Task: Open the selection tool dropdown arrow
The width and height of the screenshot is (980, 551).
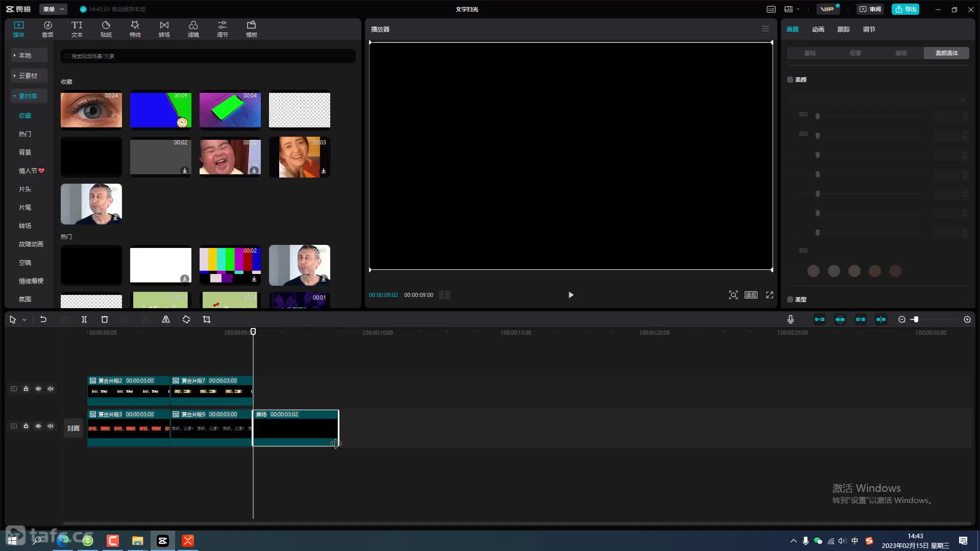Action: tap(24, 320)
